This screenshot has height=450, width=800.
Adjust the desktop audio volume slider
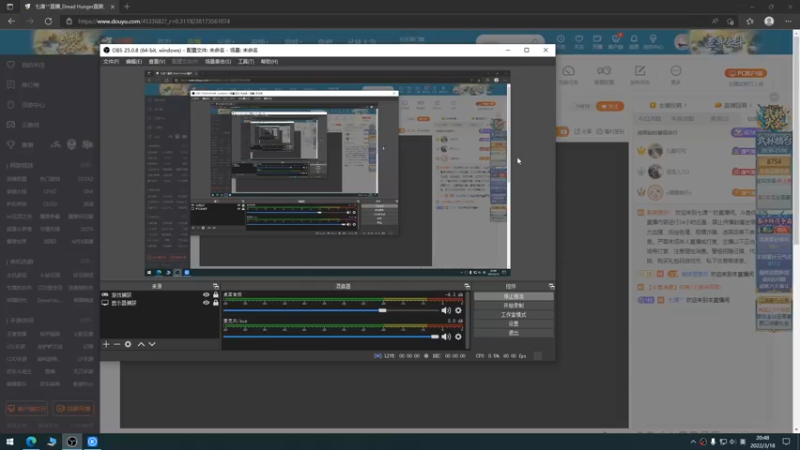pos(331,310)
